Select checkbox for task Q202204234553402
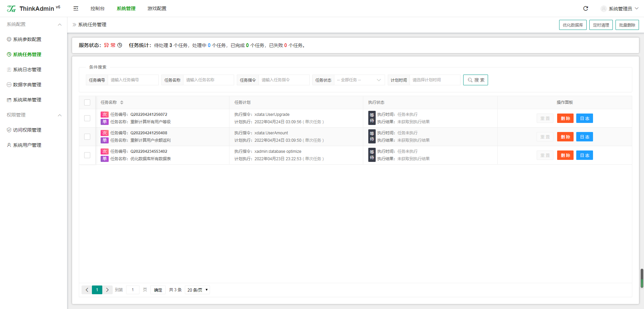Viewport: 644px width, 309px height. [x=87, y=155]
